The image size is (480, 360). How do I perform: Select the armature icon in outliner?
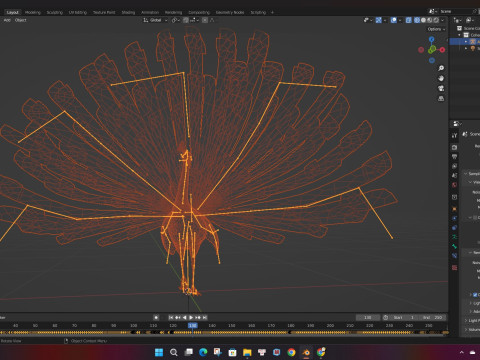(x=473, y=42)
